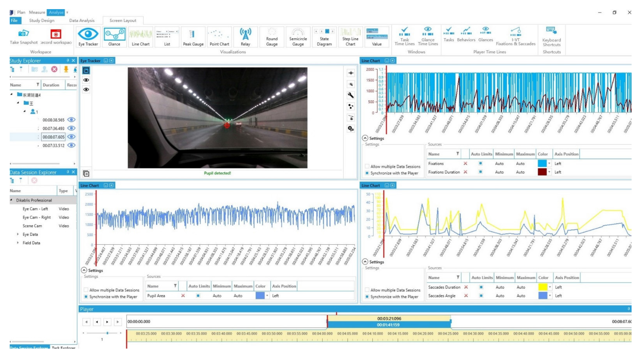Remove the Pupil Area source with the red X

[x=183, y=296]
